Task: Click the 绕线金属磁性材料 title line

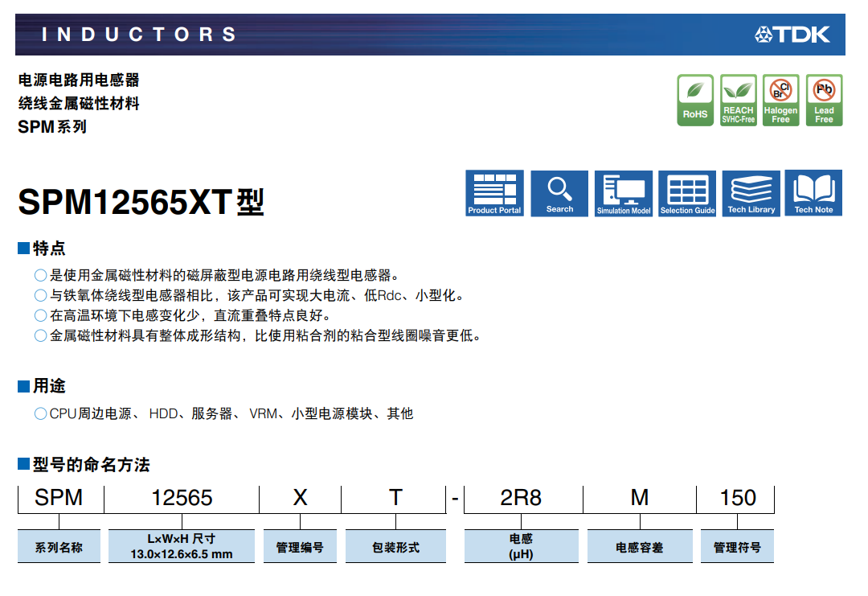Action: (79, 103)
